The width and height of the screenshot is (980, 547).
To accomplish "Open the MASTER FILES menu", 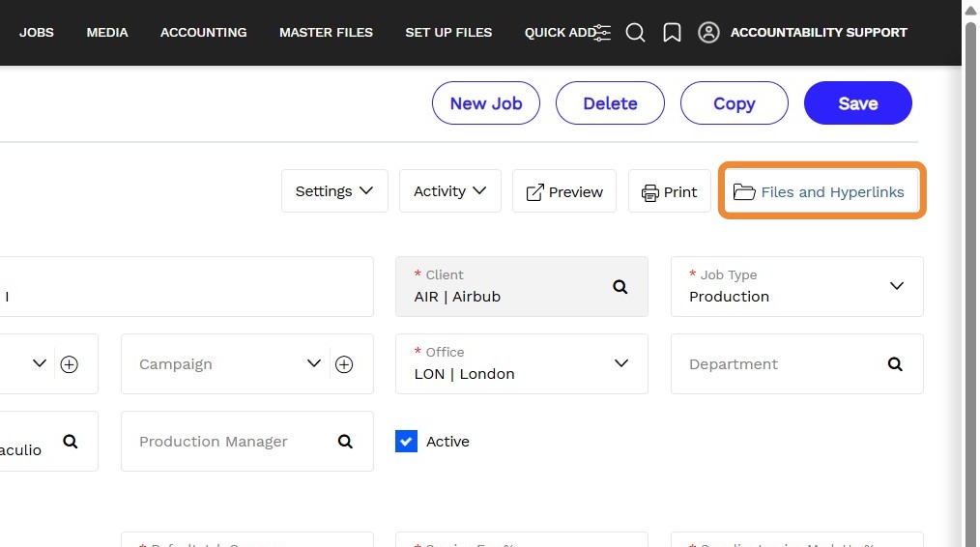I will 326,33.
